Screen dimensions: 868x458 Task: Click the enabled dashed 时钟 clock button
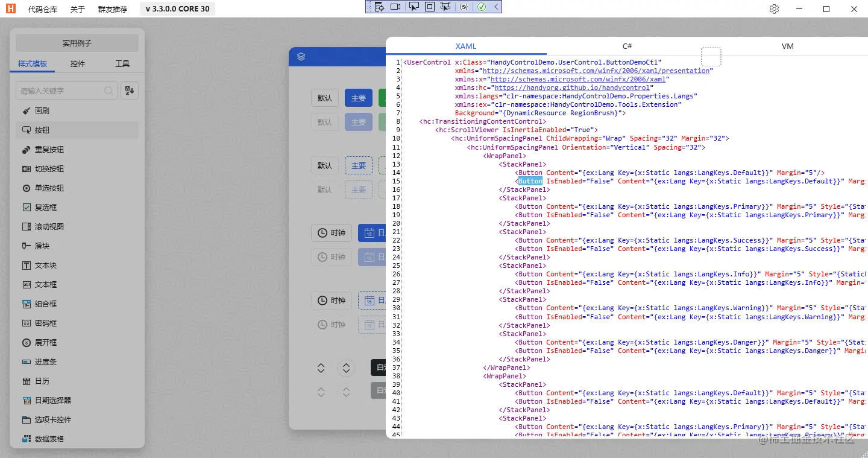click(x=332, y=301)
